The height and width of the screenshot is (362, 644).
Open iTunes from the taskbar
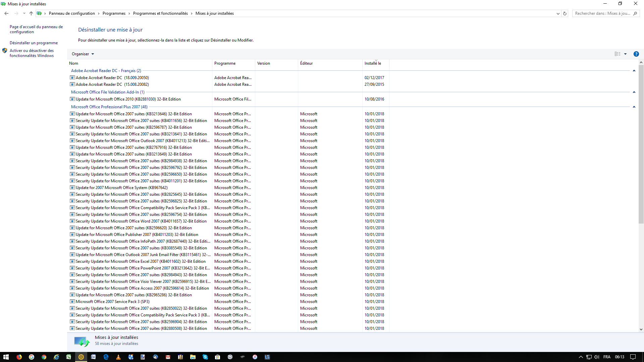tap(255, 357)
